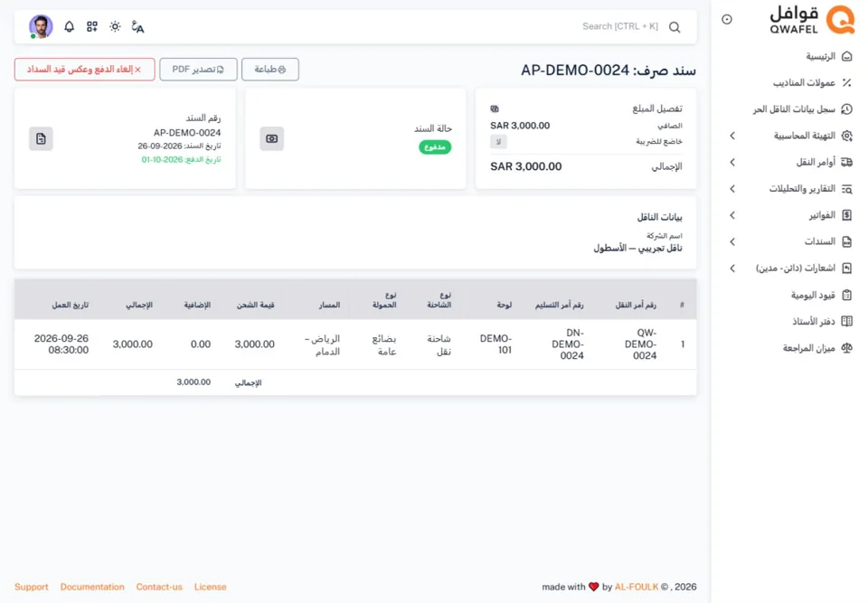Click the home icon in sidebar
The width and height of the screenshot is (868, 603).
(846, 56)
